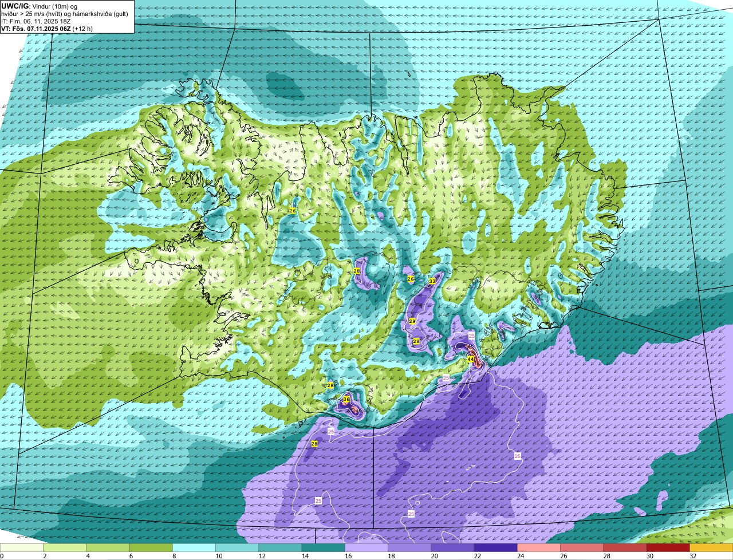The image size is (733, 560).
Task: Click the 28–30 m/s red legend swatch
Action: [x=625, y=548]
